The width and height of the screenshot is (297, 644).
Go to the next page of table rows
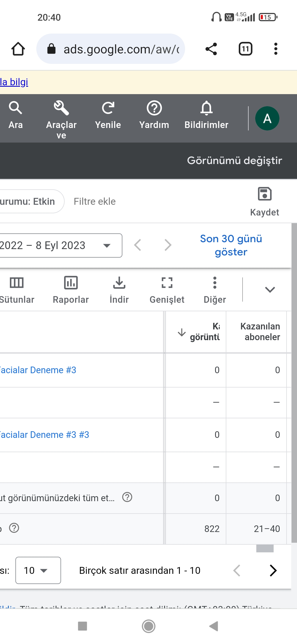point(273,571)
